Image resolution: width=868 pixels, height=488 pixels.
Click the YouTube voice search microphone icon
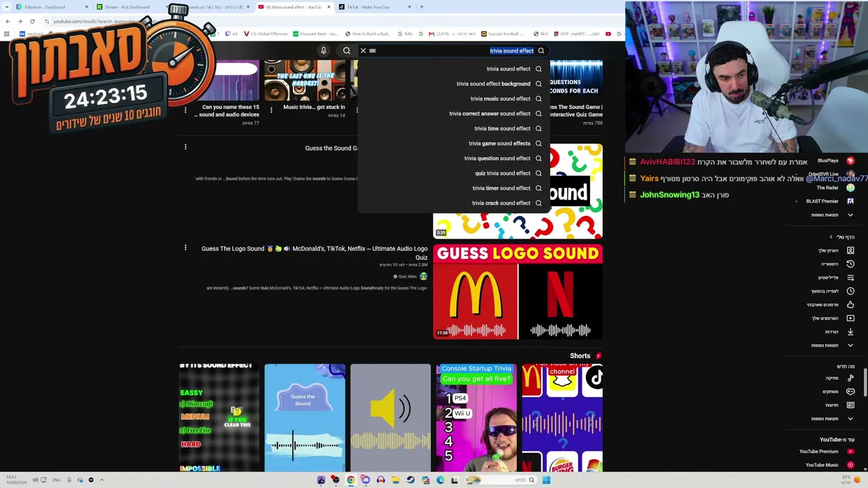point(323,51)
